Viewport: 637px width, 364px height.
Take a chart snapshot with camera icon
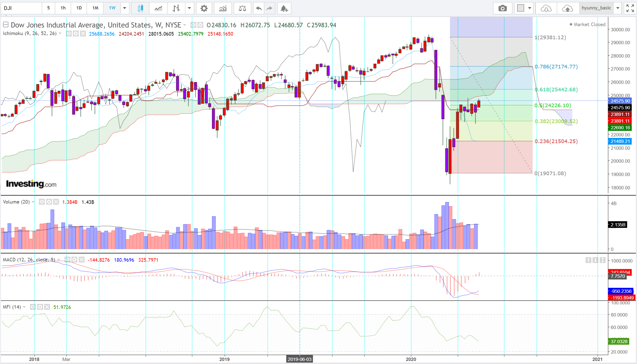502,8
